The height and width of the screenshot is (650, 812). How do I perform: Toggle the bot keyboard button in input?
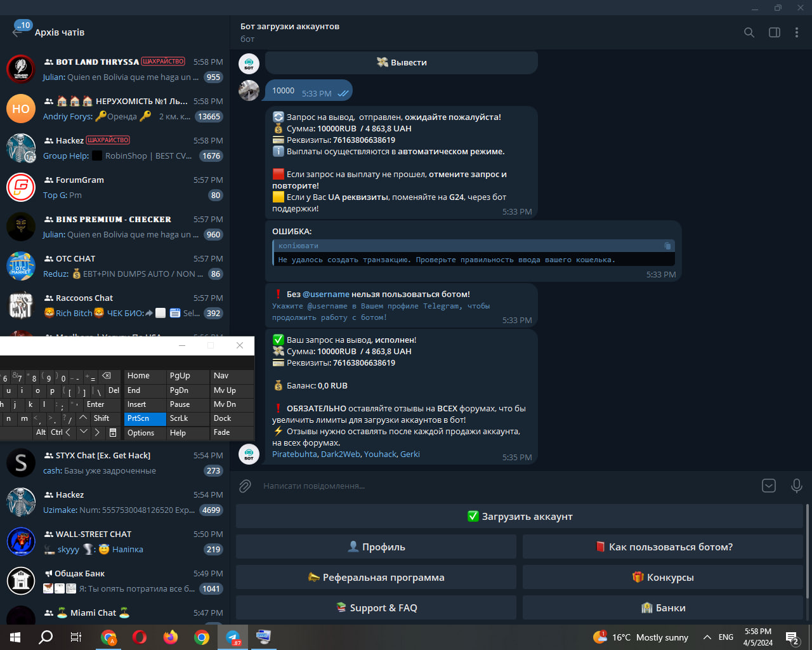point(769,486)
